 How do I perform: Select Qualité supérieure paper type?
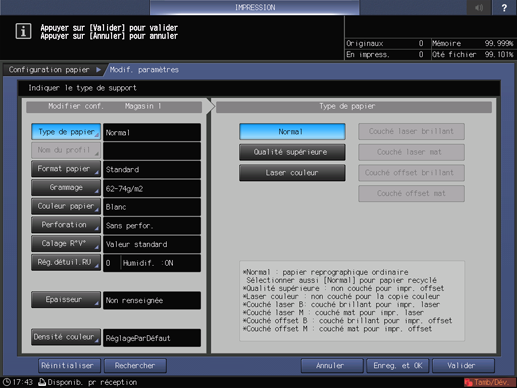click(292, 152)
